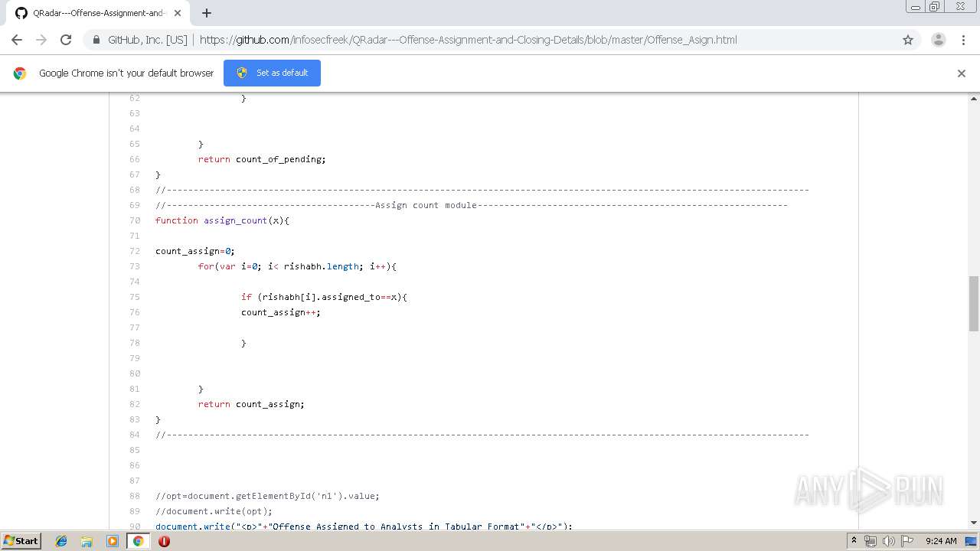Click the 9:24 AM clock
Image resolution: width=980 pixels, height=551 pixels.
(x=941, y=541)
